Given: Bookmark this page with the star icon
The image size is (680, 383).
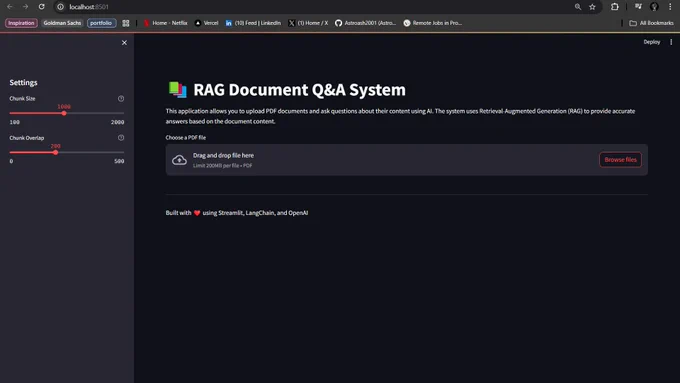Looking at the screenshot, I should [x=592, y=7].
